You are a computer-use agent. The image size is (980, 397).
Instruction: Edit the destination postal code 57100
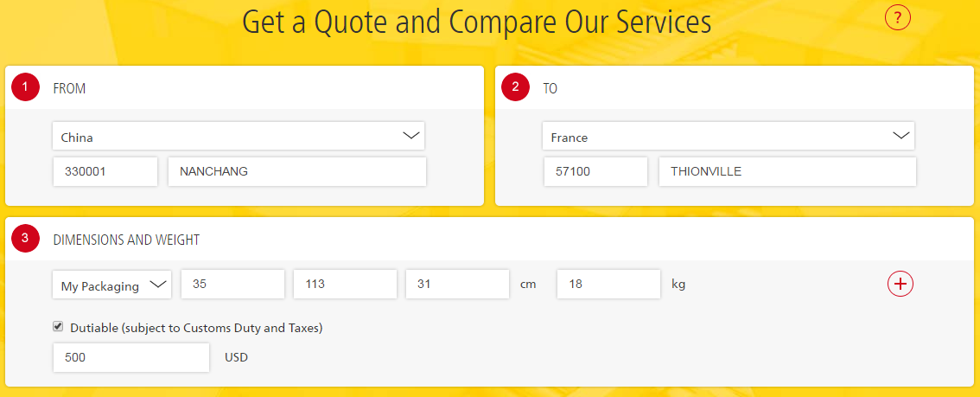(595, 171)
